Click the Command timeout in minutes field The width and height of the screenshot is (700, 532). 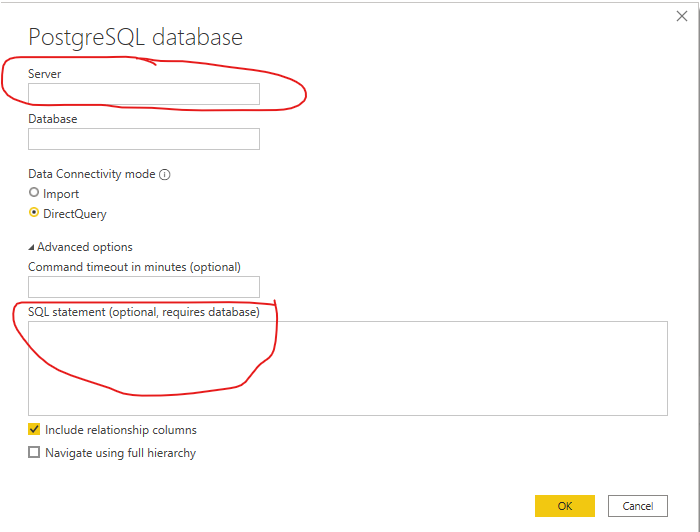(144, 287)
